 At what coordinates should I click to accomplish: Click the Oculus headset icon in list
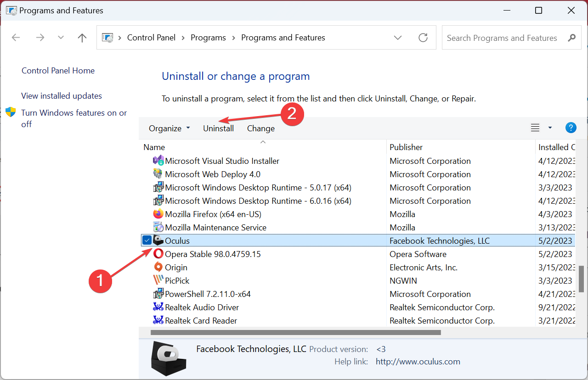(x=158, y=240)
